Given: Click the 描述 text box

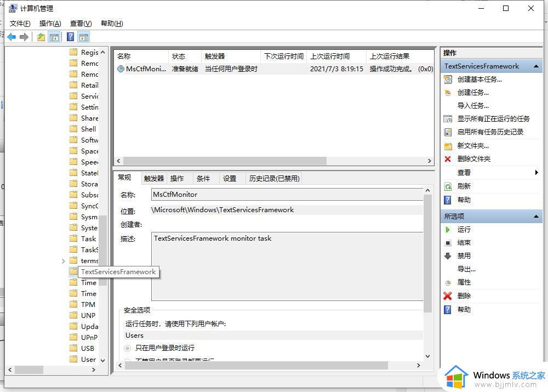Looking at the screenshot, I should 287,266.
